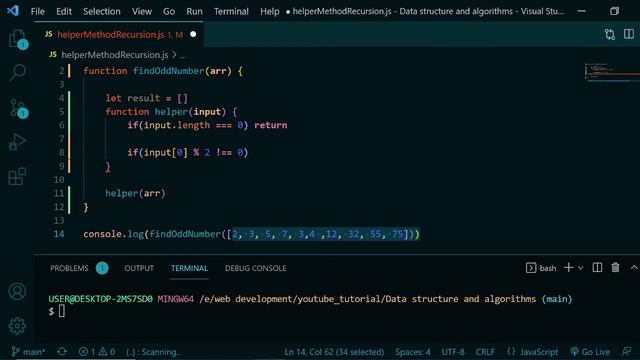Click the Scanning status item
Screen dimensions: 640x360
coord(153,351)
